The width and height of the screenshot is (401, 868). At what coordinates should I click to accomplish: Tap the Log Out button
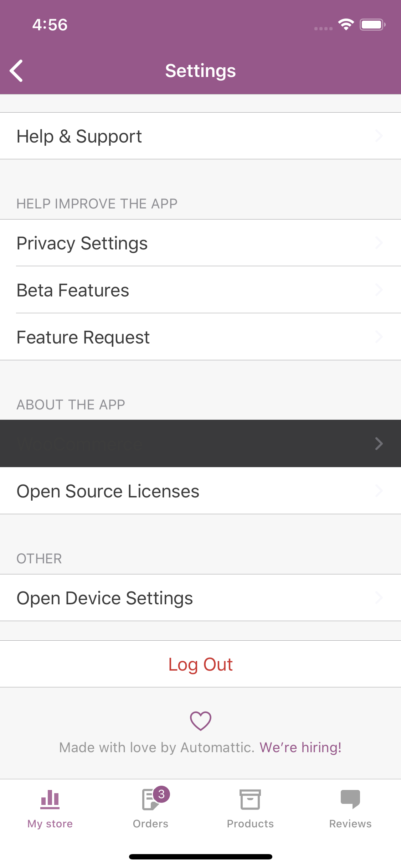tap(200, 664)
